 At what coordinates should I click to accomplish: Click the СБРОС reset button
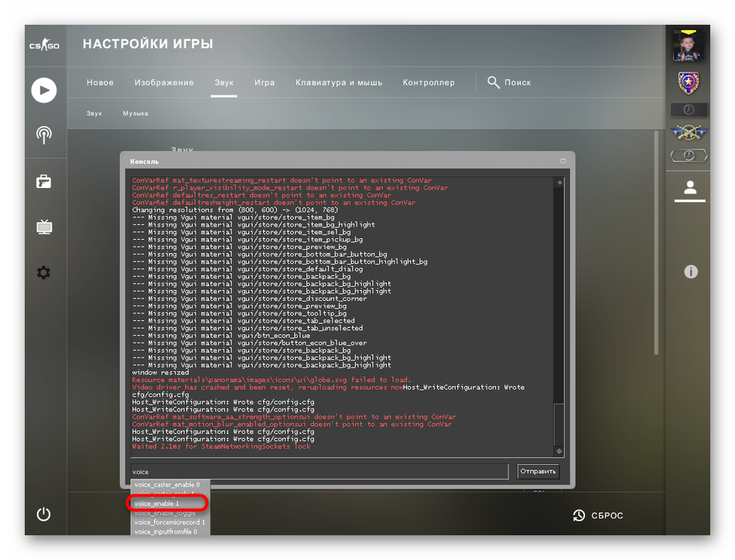click(x=598, y=515)
